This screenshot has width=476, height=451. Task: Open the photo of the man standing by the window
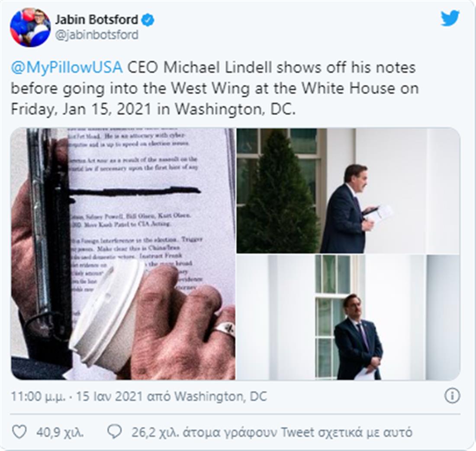pos(348,317)
